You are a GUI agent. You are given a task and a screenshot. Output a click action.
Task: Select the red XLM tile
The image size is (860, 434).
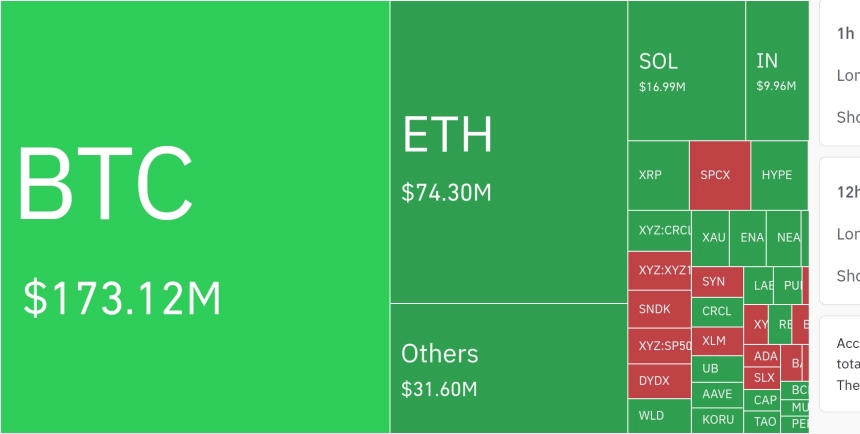click(717, 341)
